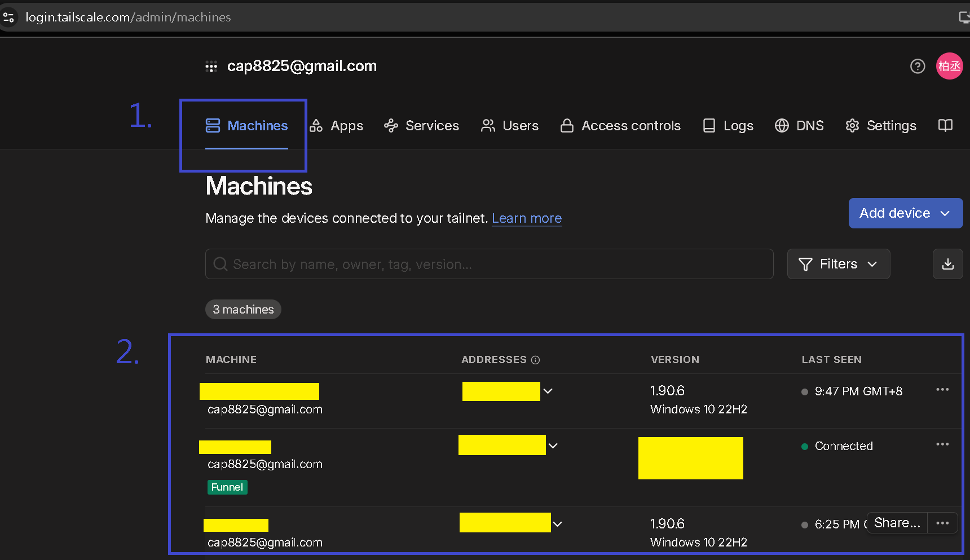This screenshot has height=560, width=970.
Task: Open more options for first machine
Action: point(942,390)
